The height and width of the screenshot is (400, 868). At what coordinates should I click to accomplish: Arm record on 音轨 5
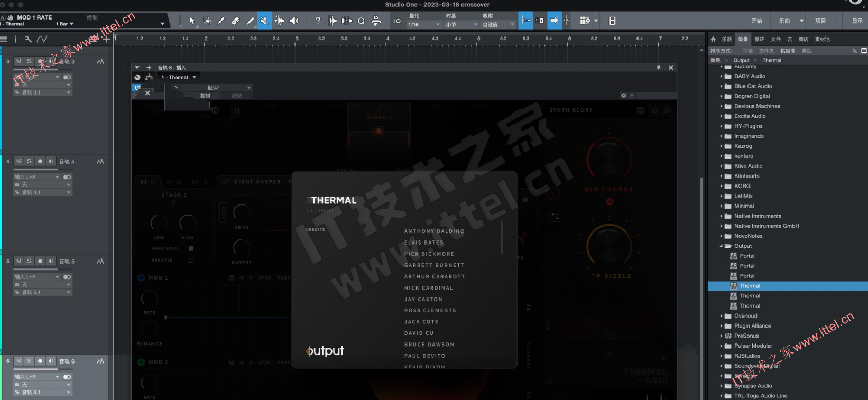(x=40, y=261)
